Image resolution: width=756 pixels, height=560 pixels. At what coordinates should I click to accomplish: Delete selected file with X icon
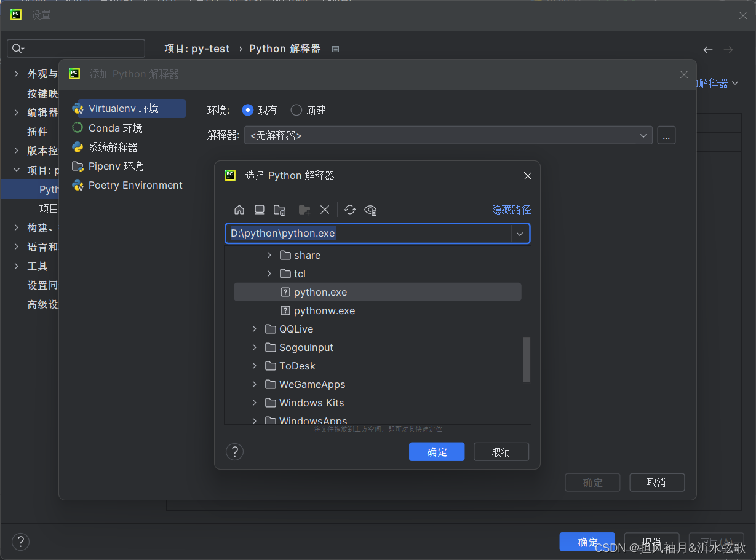pos(325,210)
